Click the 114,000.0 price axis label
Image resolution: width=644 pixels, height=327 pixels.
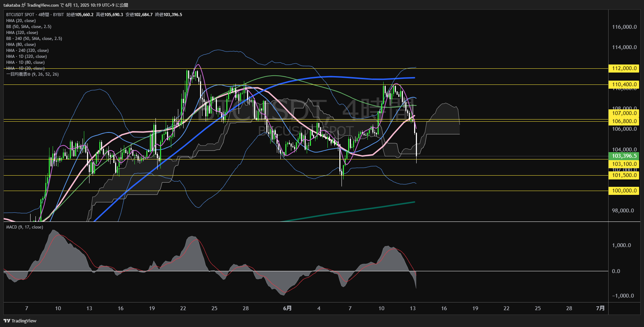pyautogui.click(x=624, y=47)
